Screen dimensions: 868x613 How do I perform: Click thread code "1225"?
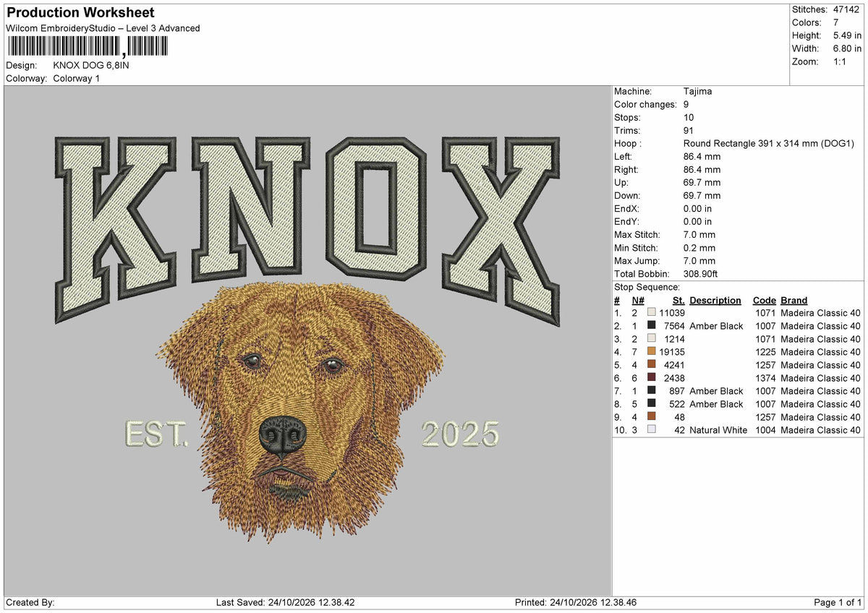(x=765, y=352)
